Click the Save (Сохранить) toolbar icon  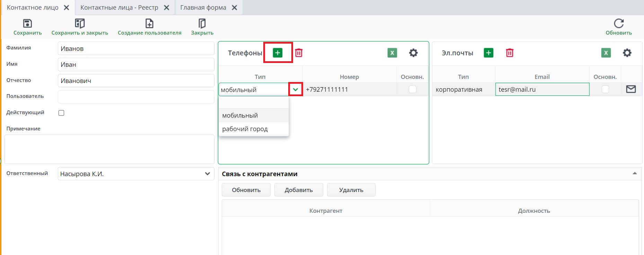(27, 24)
